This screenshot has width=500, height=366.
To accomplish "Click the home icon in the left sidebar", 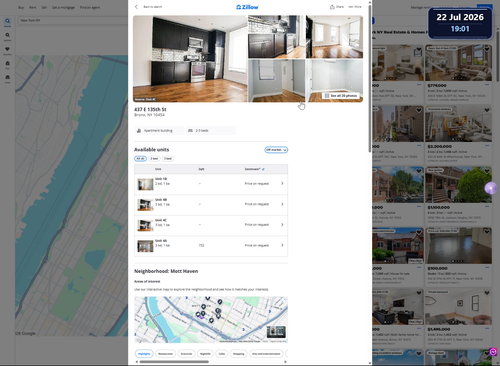I will pyautogui.click(x=7, y=63).
